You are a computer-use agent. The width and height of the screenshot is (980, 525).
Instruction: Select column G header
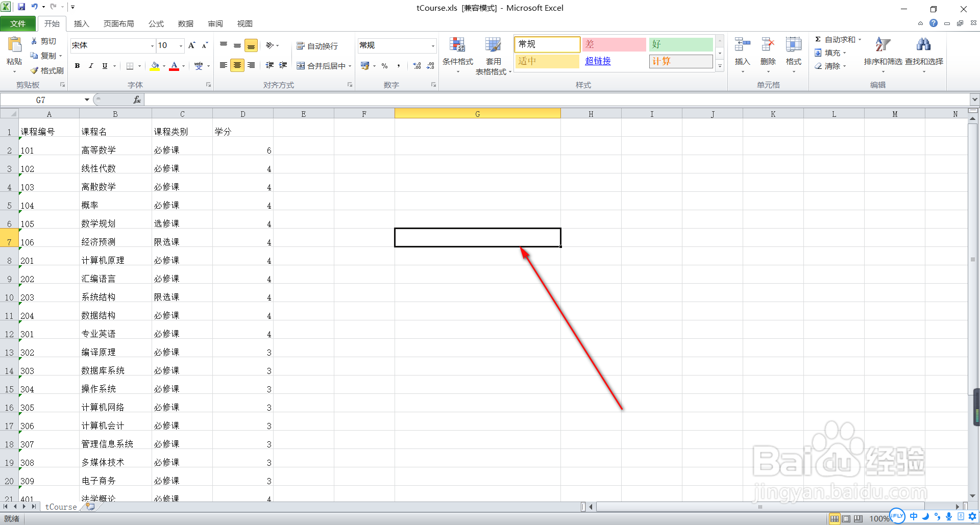pyautogui.click(x=477, y=114)
